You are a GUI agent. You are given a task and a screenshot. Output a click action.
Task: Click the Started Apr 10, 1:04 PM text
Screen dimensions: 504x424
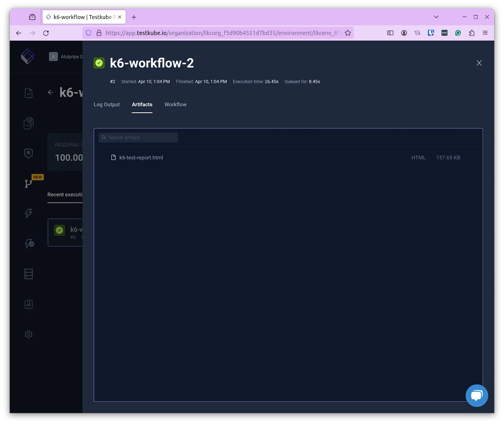pos(146,81)
